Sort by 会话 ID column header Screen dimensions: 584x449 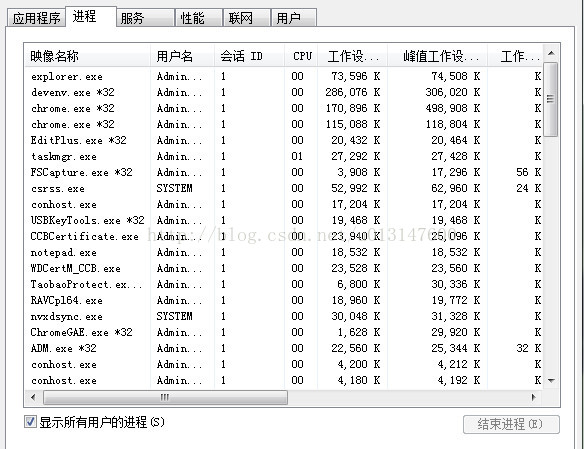[x=250, y=56]
